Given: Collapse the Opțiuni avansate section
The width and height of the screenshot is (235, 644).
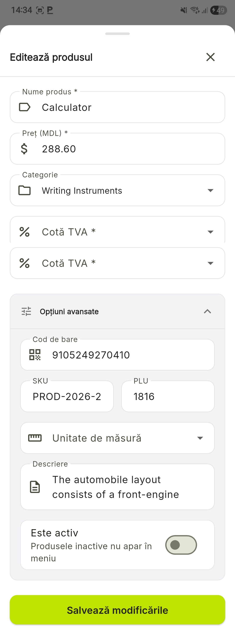Looking at the screenshot, I should [x=207, y=312].
